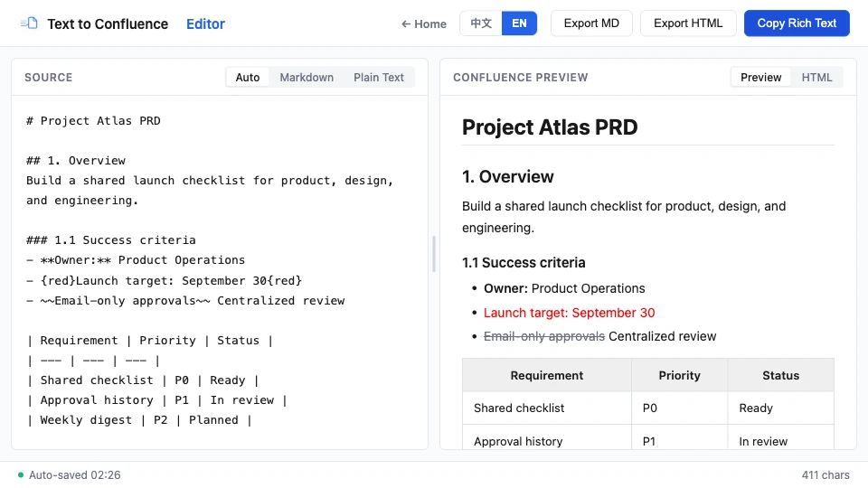Export document as Markdown

pyautogui.click(x=591, y=23)
